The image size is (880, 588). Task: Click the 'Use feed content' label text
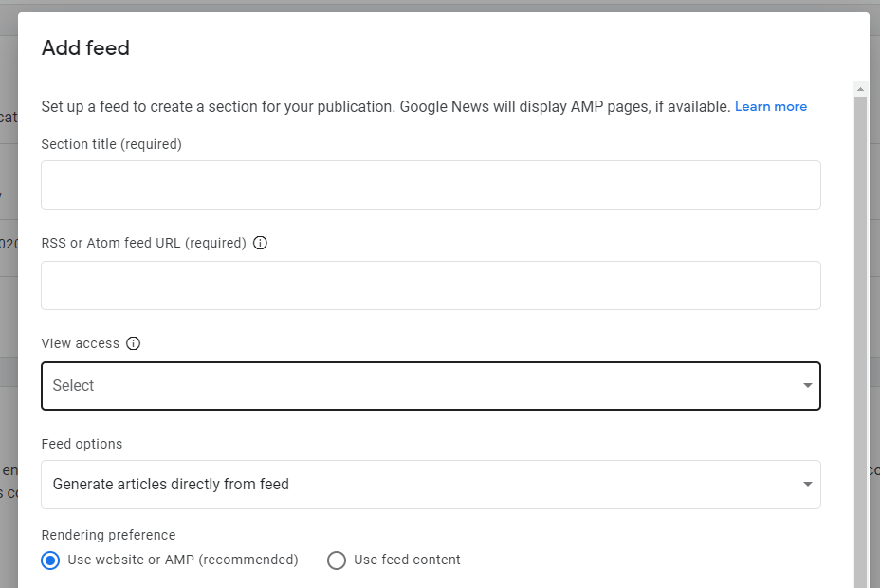407,560
